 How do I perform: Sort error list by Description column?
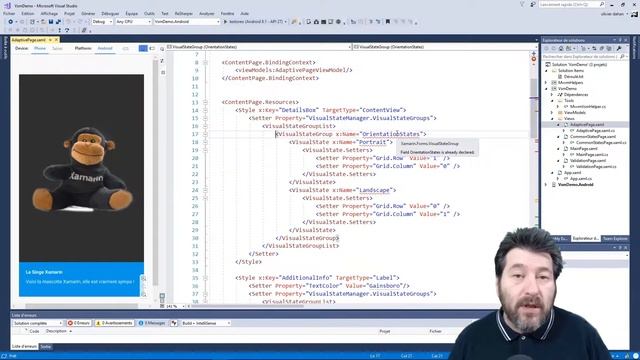56,331
